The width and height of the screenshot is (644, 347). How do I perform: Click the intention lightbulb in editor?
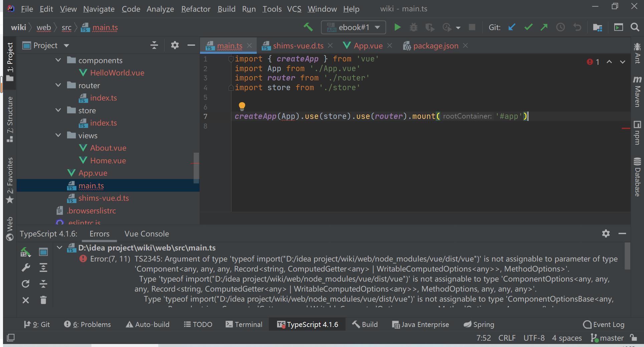tap(242, 107)
